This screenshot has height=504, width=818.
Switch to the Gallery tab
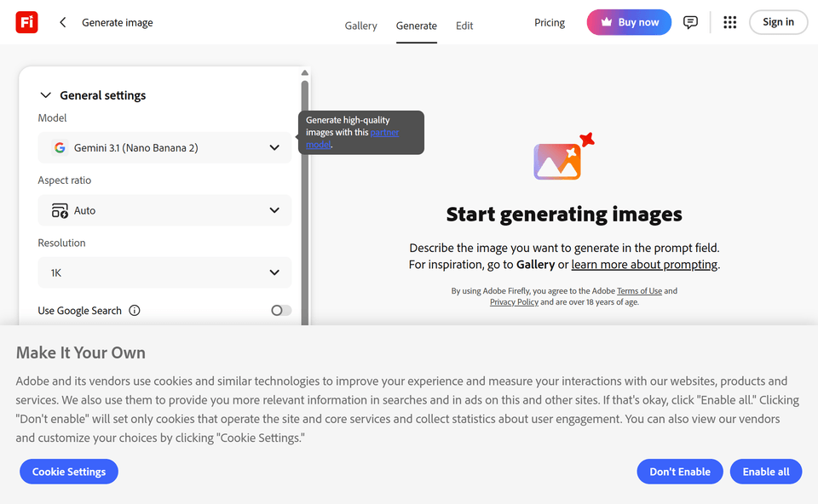coord(360,26)
